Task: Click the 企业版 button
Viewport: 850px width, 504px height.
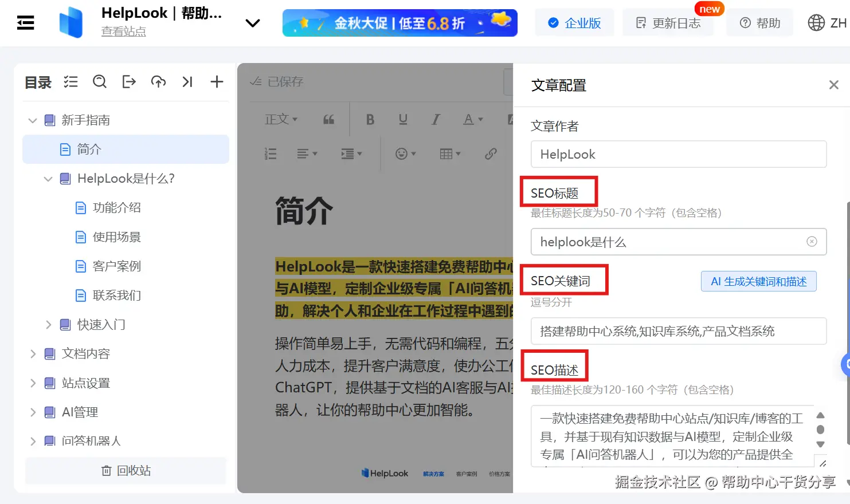Action: pos(574,23)
